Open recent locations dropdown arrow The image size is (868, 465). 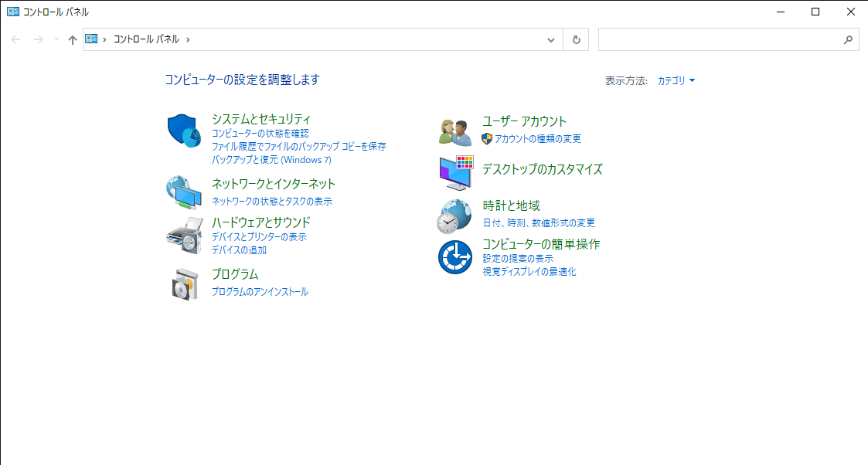pyautogui.click(x=56, y=39)
